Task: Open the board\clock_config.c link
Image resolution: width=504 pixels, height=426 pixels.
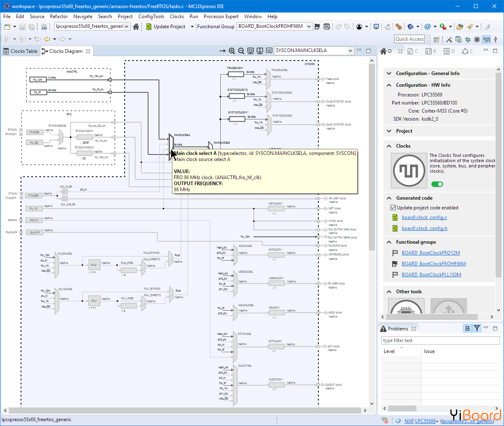Action: pyautogui.click(x=424, y=217)
